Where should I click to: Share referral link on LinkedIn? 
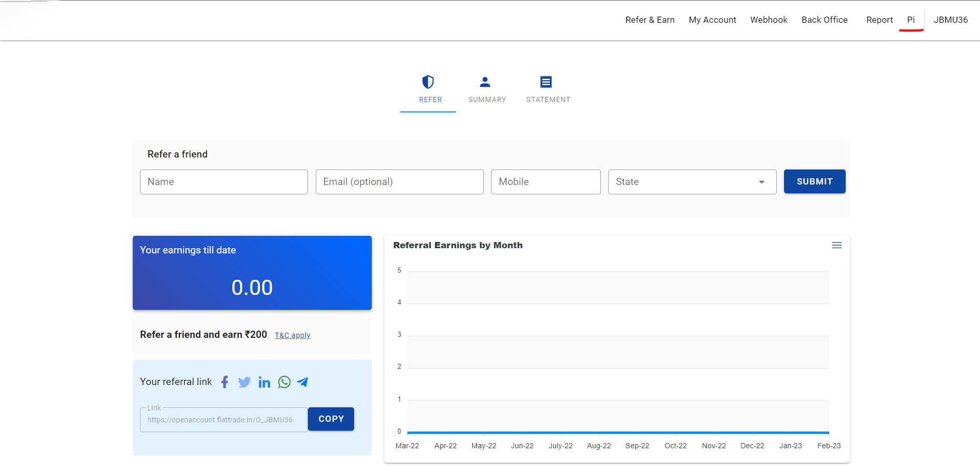tap(264, 382)
